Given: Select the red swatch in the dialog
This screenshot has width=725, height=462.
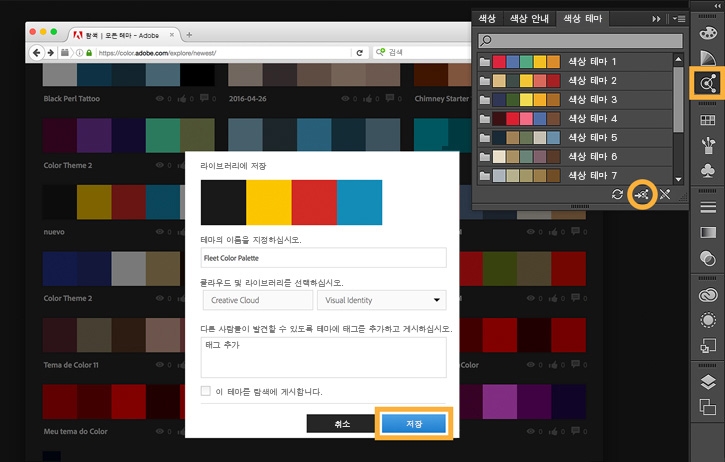Looking at the screenshot, I should (x=314, y=203).
